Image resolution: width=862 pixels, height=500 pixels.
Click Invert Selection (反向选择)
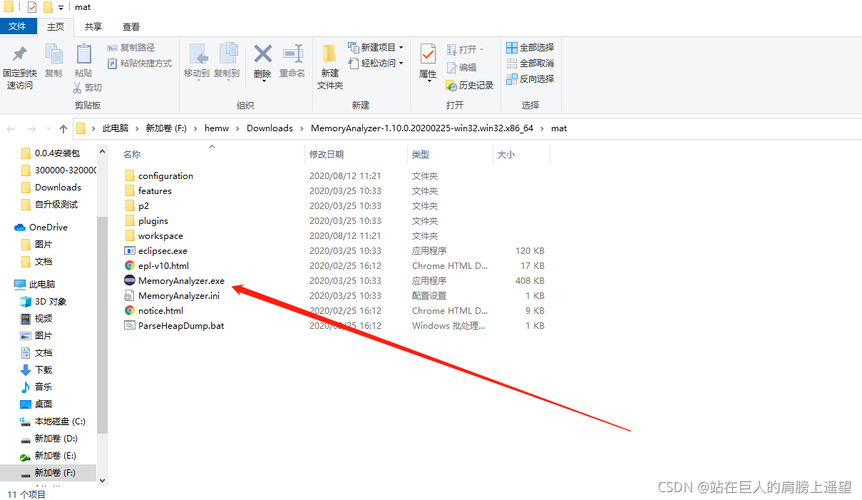pos(530,79)
